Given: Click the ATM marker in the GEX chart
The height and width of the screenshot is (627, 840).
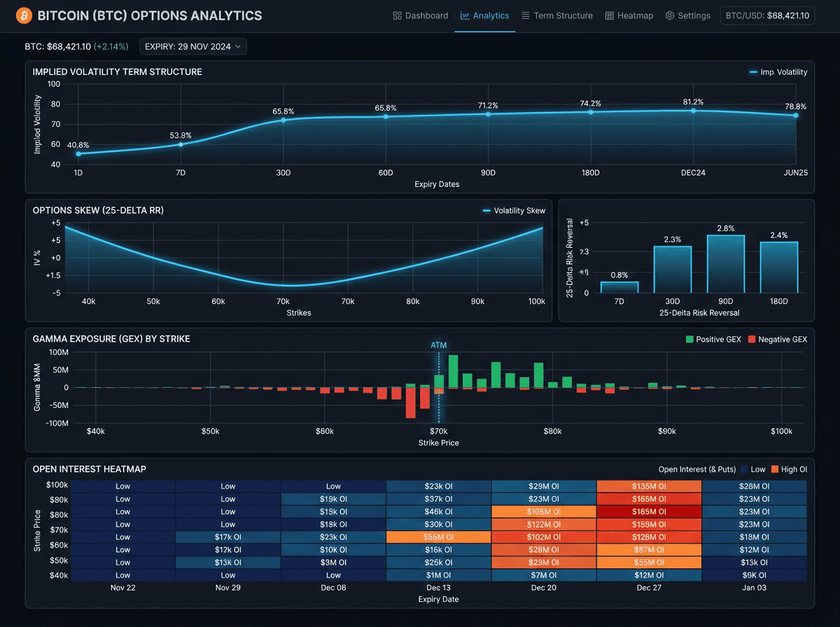Looking at the screenshot, I should coord(439,345).
